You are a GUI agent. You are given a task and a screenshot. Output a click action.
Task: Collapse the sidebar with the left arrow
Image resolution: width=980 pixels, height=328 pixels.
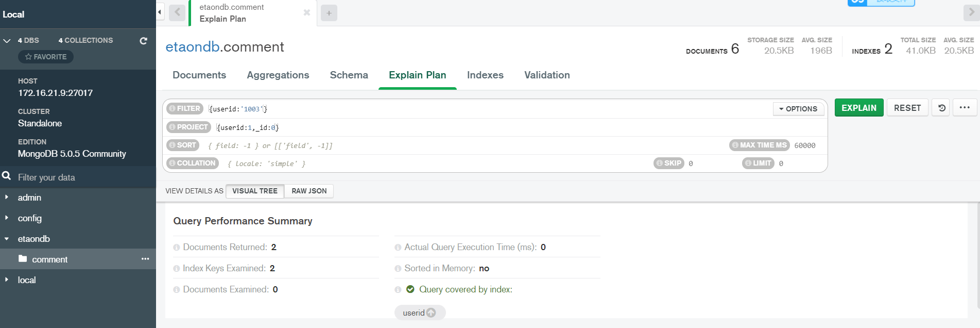(160, 12)
